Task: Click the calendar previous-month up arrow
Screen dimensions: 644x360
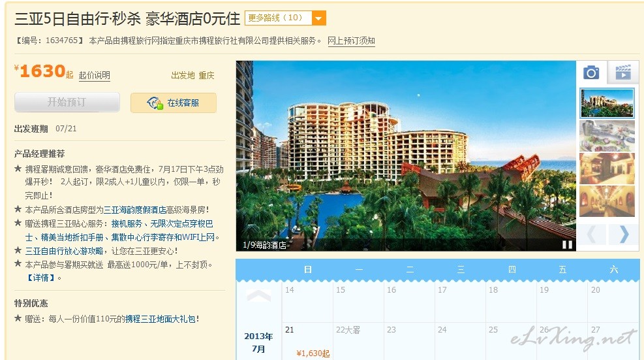Action: pyautogui.click(x=258, y=295)
